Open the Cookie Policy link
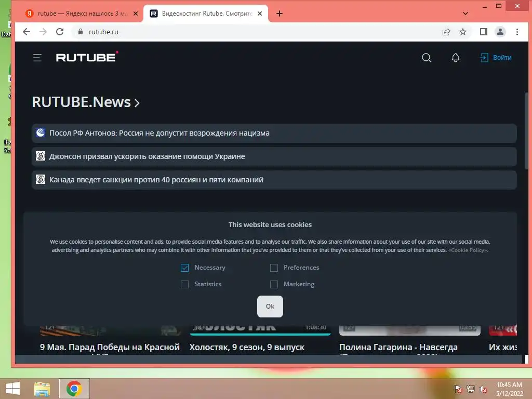This screenshot has height=399, width=532. click(468, 250)
